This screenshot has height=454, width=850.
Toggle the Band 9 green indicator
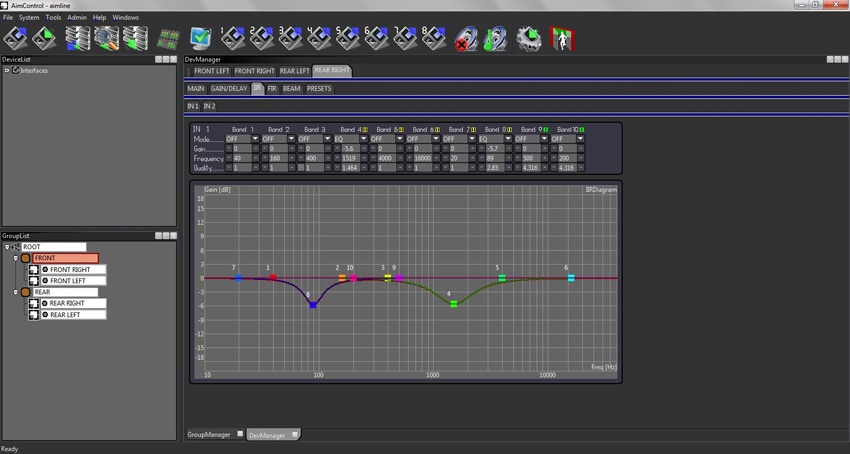point(545,130)
